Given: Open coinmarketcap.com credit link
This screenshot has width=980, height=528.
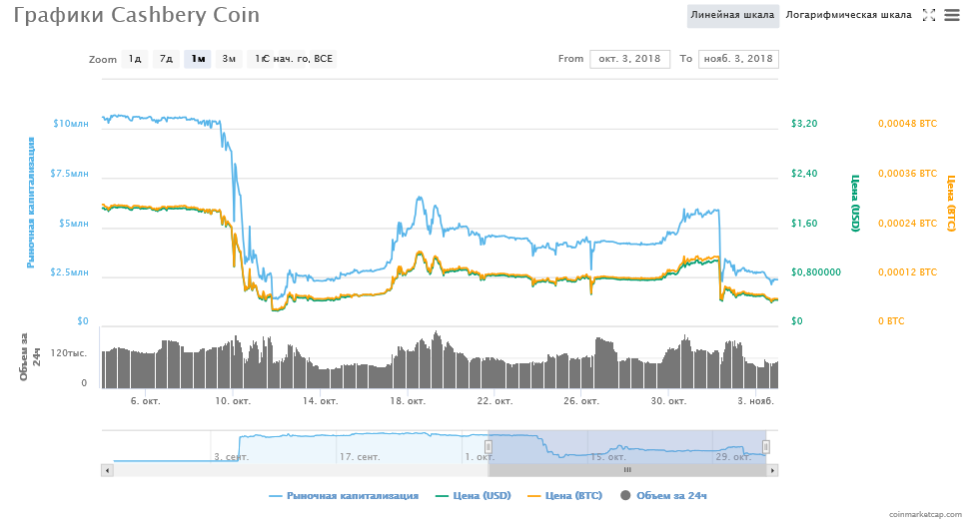Looking at the screenshot, I should 925,514.
